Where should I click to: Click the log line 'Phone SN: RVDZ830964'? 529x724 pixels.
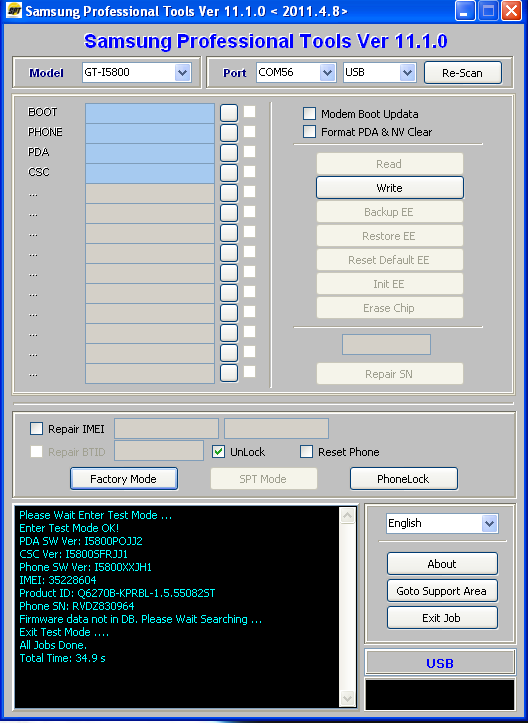coord(77,606)
